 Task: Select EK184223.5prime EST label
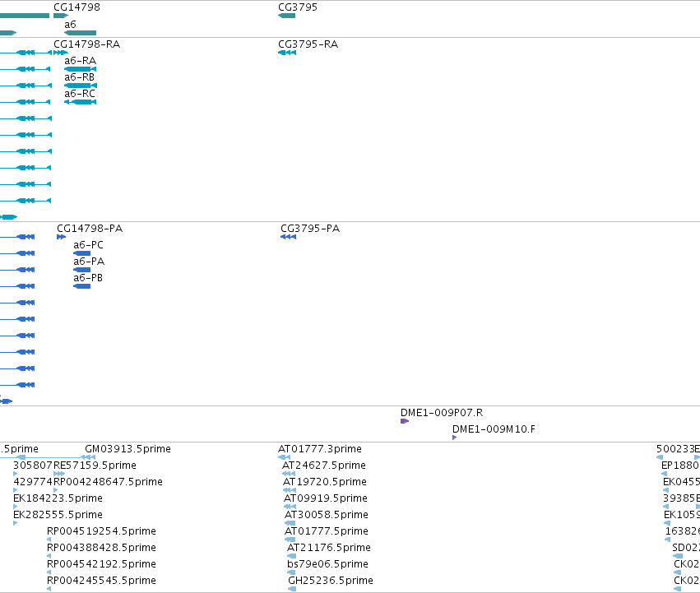58,498
